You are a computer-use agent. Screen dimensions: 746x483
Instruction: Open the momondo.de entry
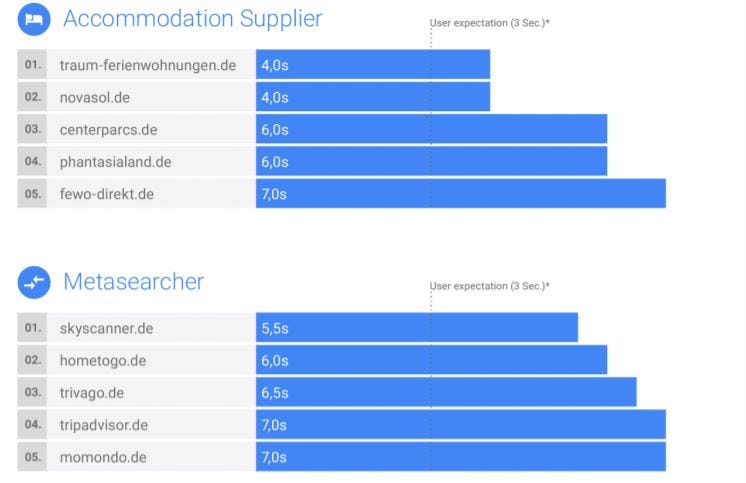pyautogui.click(x=103, y=457)
